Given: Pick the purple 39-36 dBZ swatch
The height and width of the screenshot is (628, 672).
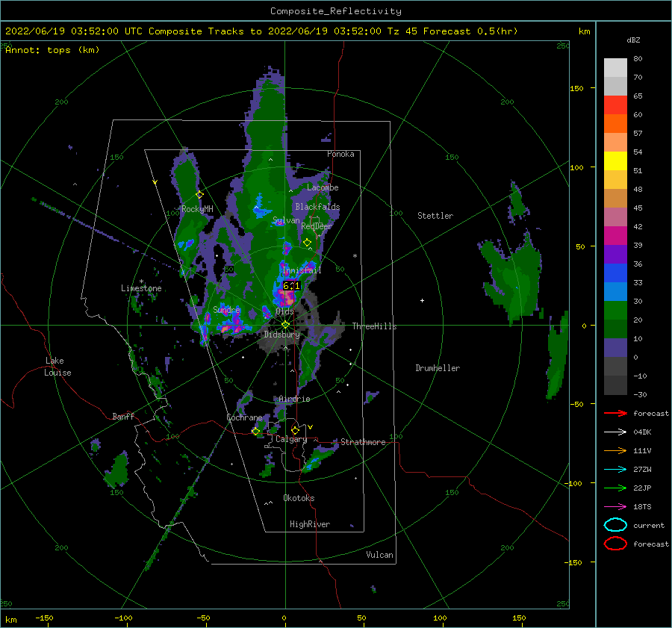Looking at the screenshot, I should (615, 255).
